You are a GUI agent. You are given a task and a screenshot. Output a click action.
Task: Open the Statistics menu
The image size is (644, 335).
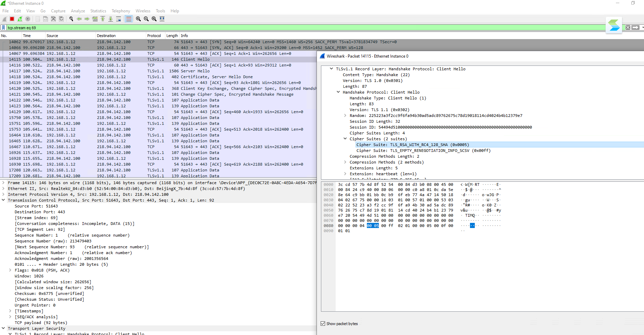98,11
